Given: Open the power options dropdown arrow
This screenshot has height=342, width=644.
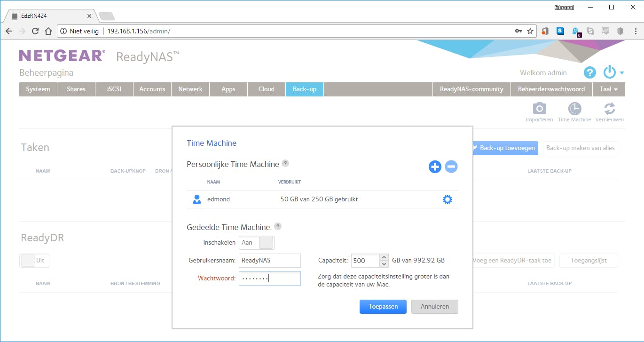Looking at the screenshot, I should pos(622,73).
